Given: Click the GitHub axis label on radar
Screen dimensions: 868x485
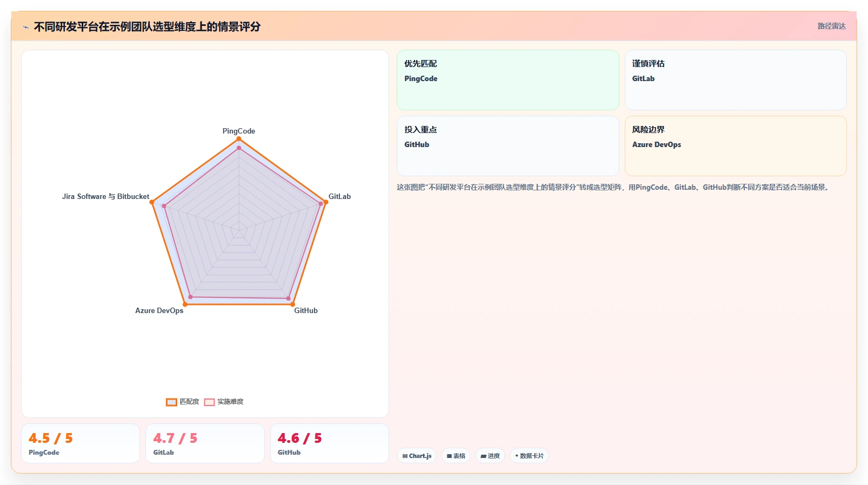Looking at the screenshot, I should click(306, 310).
